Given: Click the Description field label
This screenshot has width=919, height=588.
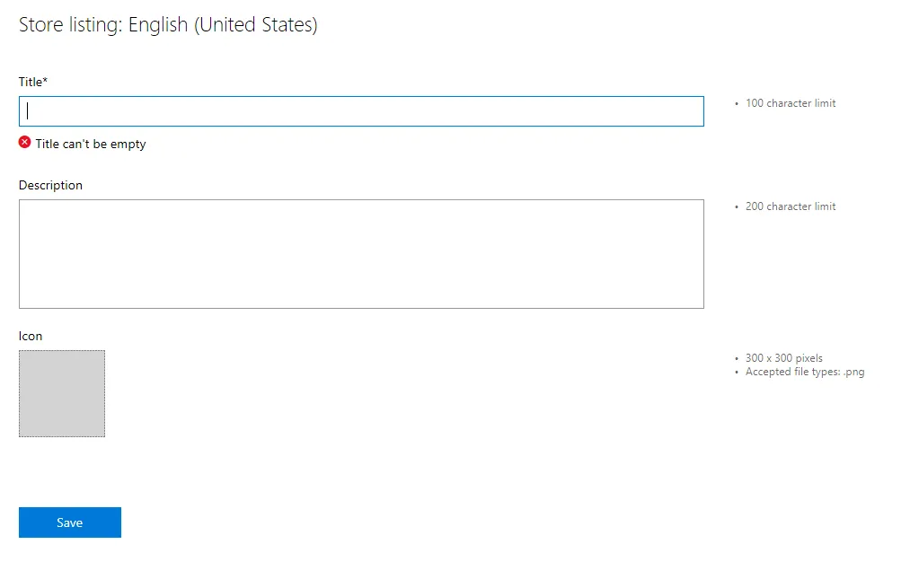Looking at the screenshot, I should pyautogui.click(x=50, y=185).
